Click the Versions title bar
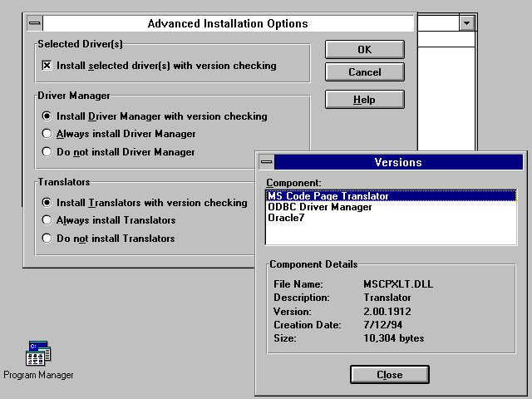 click(398, 163)
